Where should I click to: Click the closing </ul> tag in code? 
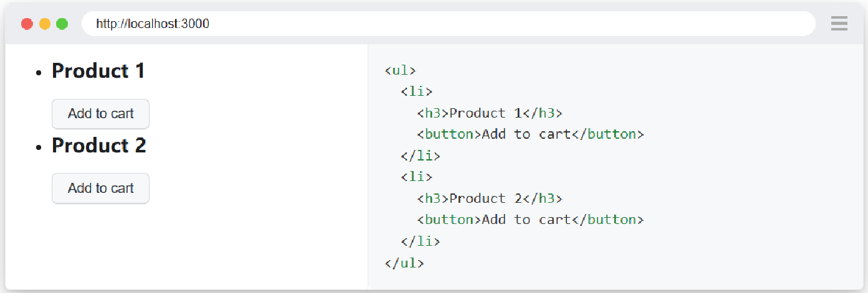404,263
